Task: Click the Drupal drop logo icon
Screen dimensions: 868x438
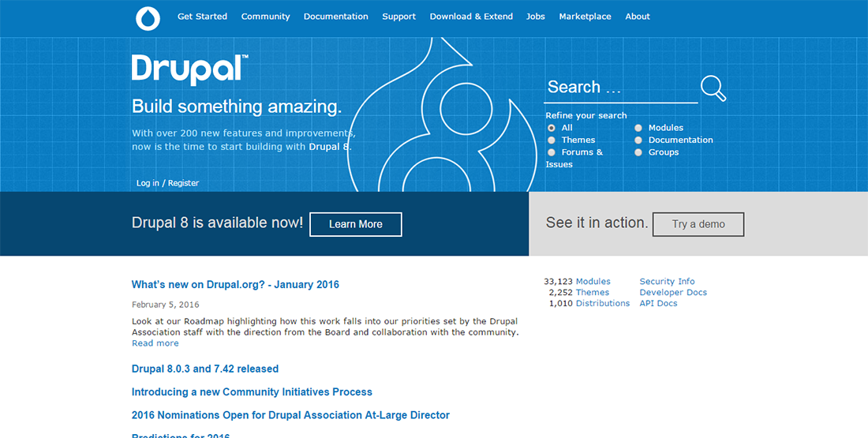Action: 148,18
